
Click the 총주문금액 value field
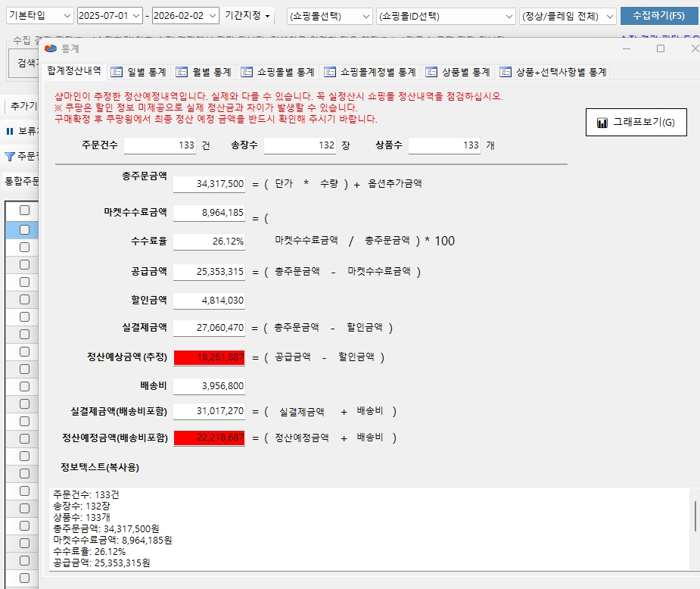click(x=210, y=184)
